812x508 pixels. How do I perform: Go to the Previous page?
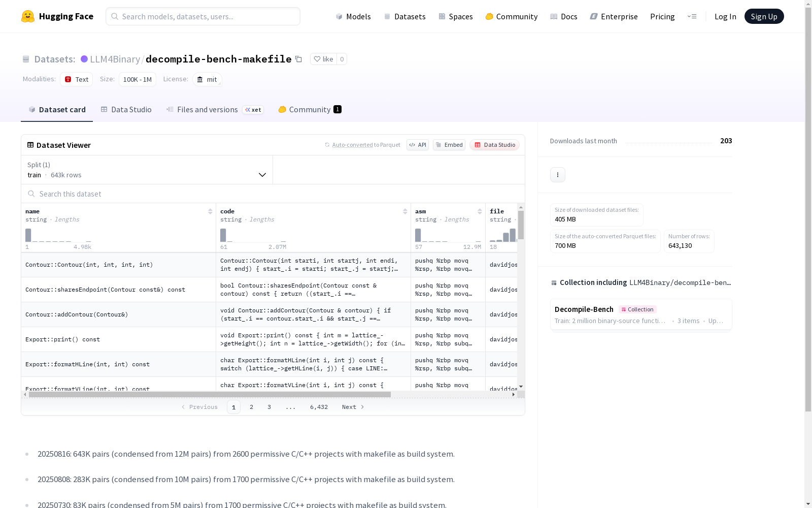point(199,407)
